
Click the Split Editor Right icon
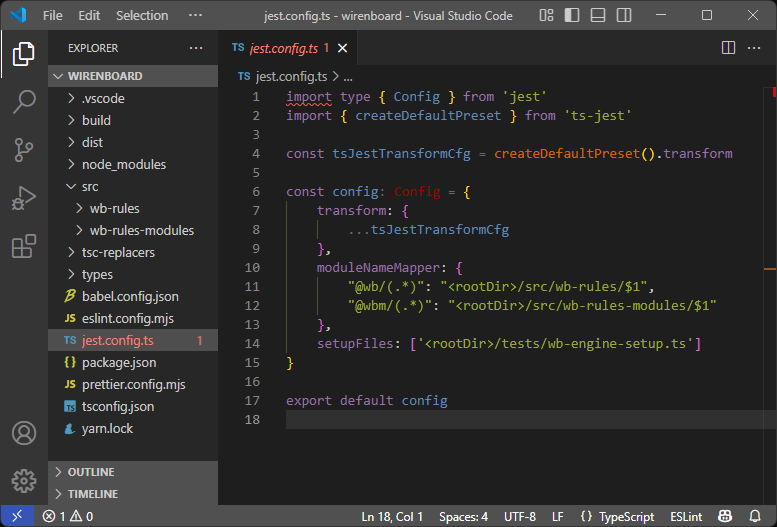click(729, 48)
